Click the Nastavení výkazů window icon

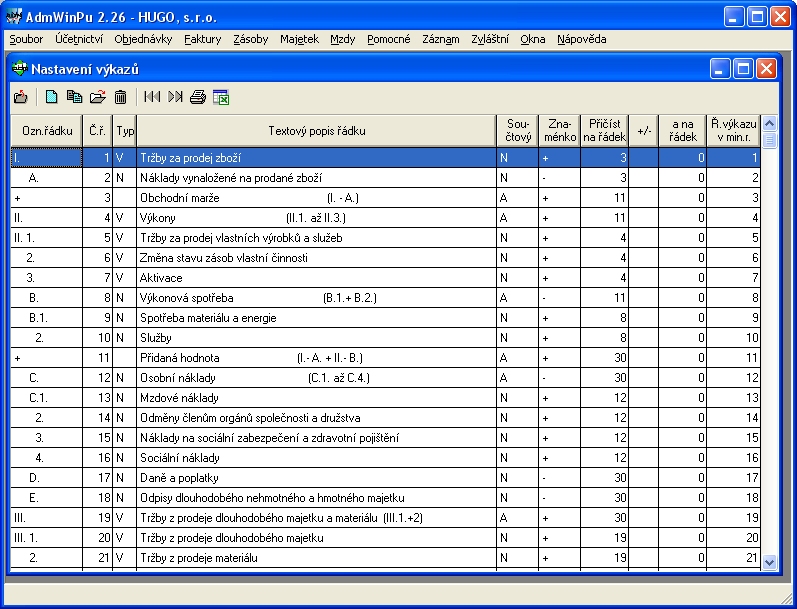[20, 68]
